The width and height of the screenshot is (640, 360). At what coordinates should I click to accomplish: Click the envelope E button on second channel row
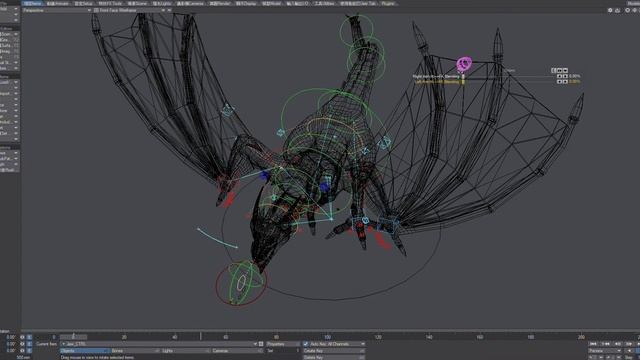[29, 344]
